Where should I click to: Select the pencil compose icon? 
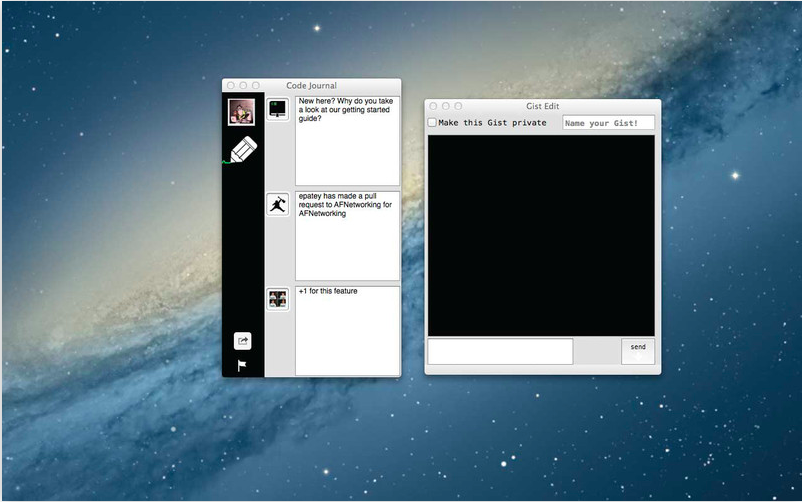click(243, 149)
